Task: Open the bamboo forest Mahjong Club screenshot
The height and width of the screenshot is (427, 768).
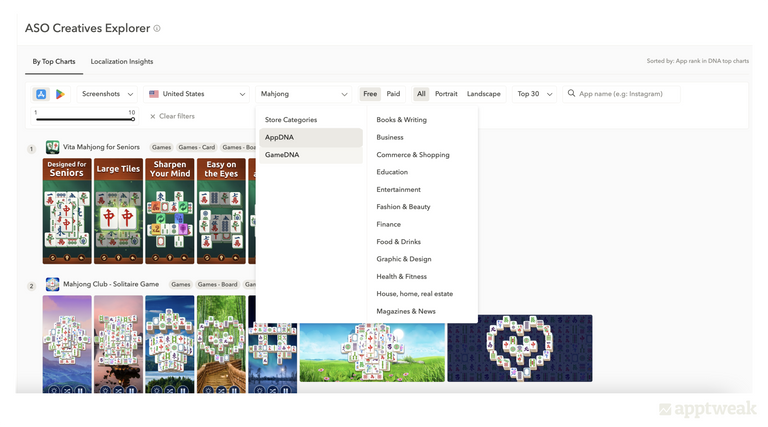Action: click(221, 344)
